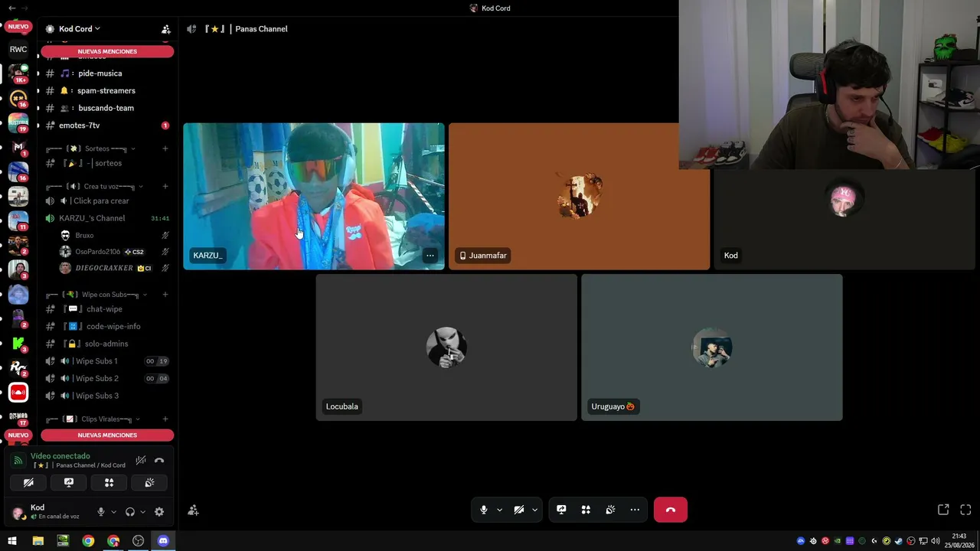Open microphone options arrow in the call bar

[499, 510]
